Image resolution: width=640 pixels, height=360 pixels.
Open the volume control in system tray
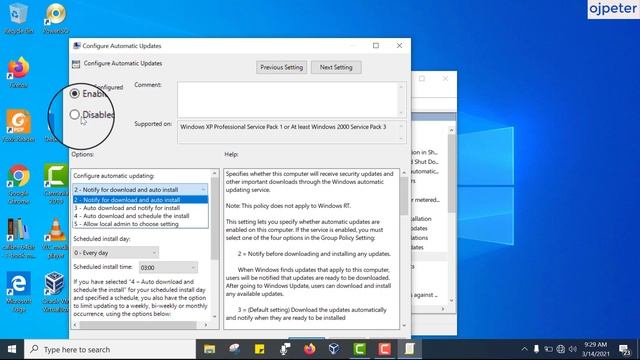[573, 349]
